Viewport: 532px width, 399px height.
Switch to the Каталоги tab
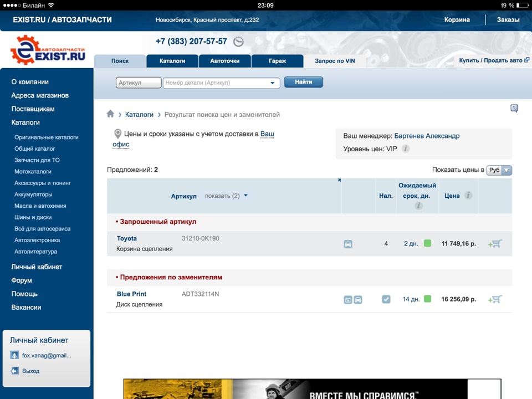click(x=172, y=61)
